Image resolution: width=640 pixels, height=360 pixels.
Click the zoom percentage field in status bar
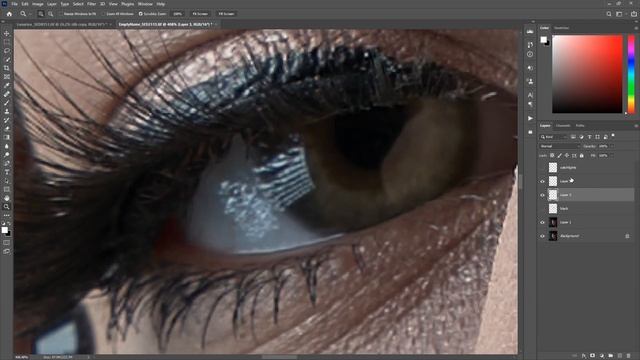21,357
